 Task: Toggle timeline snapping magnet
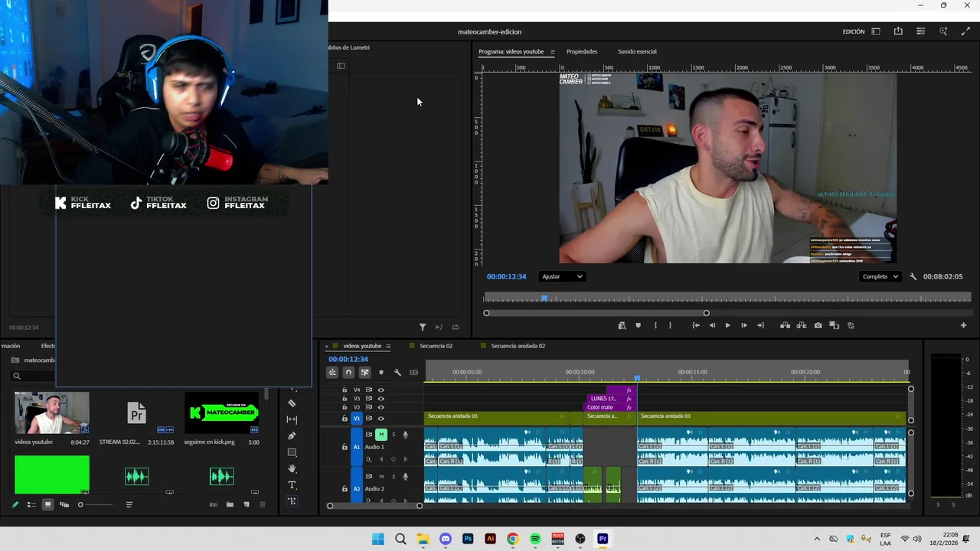[x=348, y=373]
